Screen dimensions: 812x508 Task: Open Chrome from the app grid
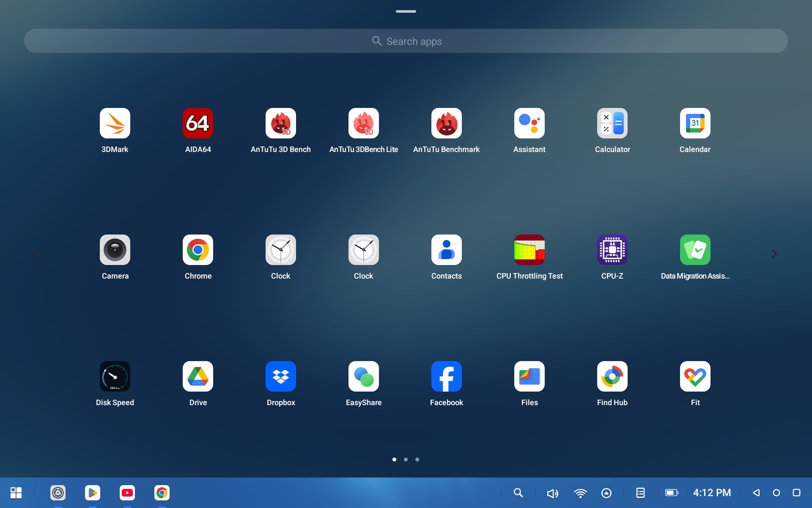click(198, 250)
